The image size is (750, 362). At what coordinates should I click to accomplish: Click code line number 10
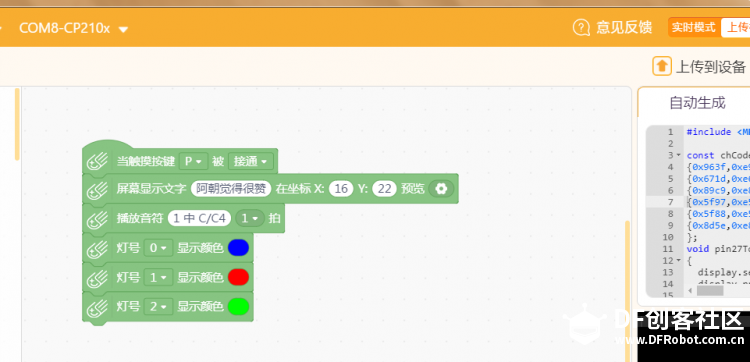coord(667,237)
